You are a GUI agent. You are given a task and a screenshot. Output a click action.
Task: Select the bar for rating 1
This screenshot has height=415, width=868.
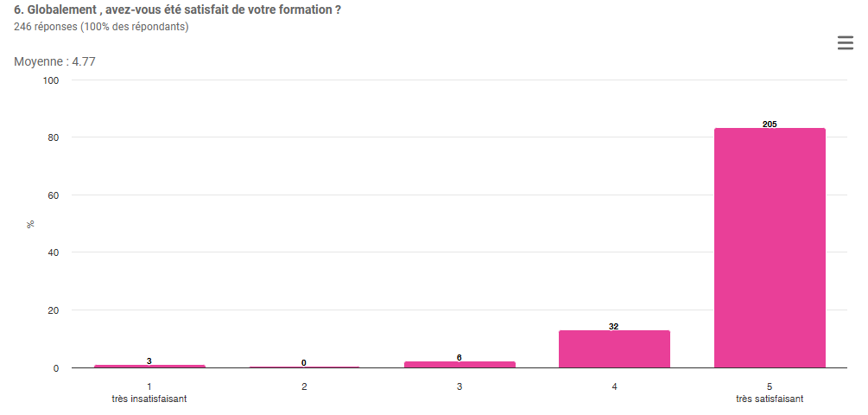[149, 366]
